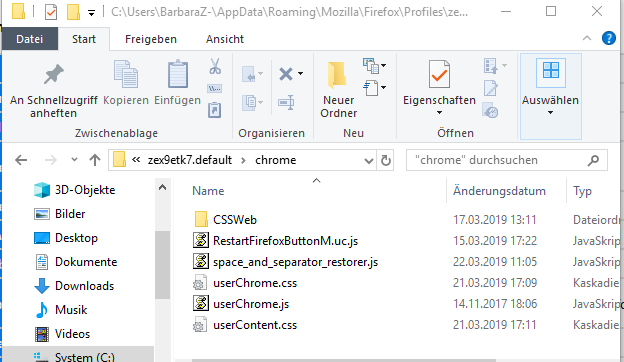Expand the Auswählen dropdown
The height and width of the screenshot is (362, 624).
pyautogui.click(x=550, y=96)
